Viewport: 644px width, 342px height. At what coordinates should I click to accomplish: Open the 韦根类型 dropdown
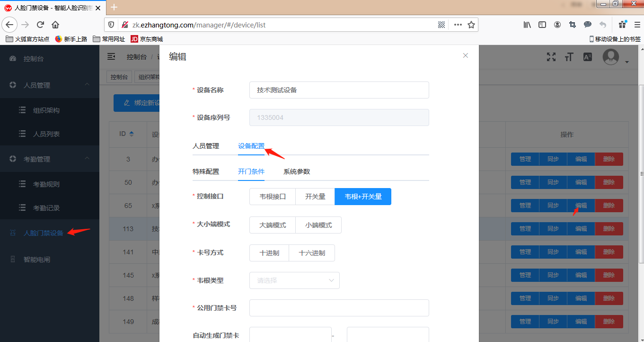[x=294, y=280]
